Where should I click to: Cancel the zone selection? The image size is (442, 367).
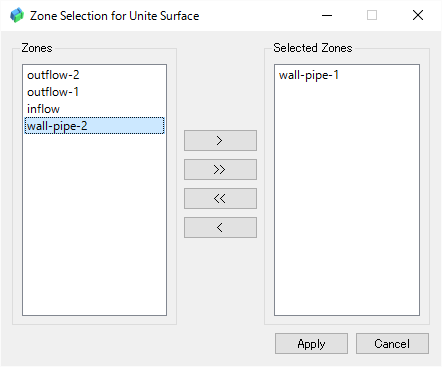coord(392,343)
